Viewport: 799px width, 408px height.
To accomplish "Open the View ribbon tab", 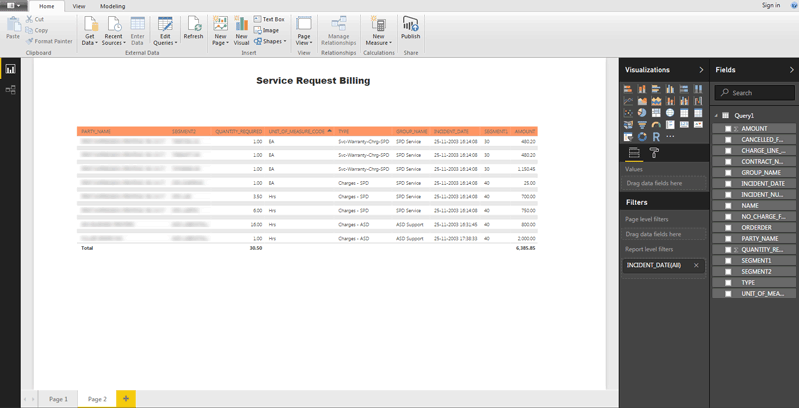I will (79, 6).
